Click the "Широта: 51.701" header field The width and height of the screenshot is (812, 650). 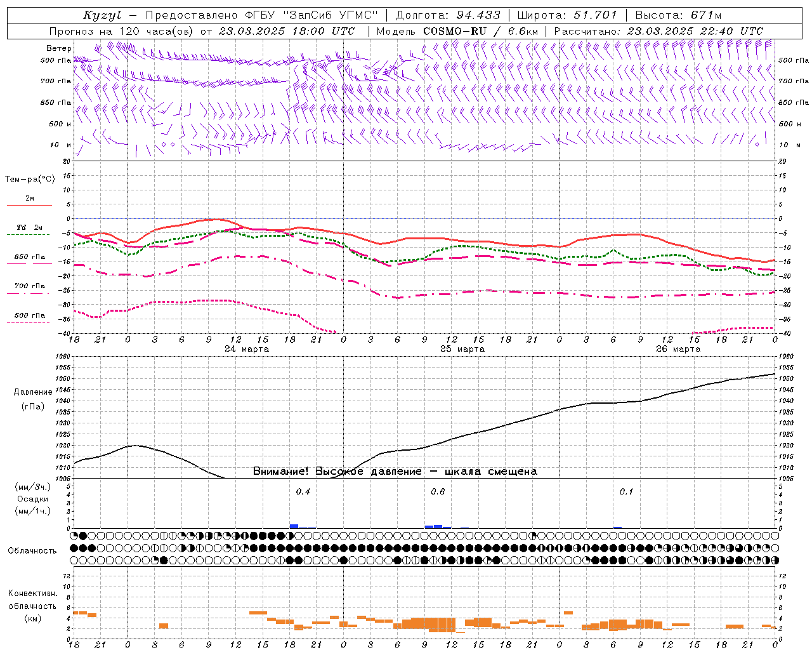pos(566,15)
